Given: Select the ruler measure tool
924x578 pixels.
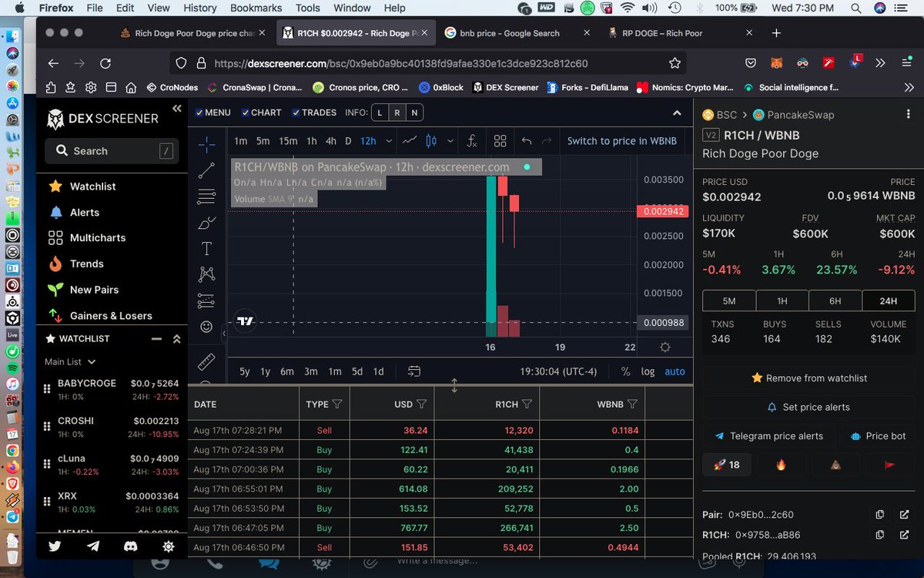Looking at the screenshot, I should (x=206, y=361).
